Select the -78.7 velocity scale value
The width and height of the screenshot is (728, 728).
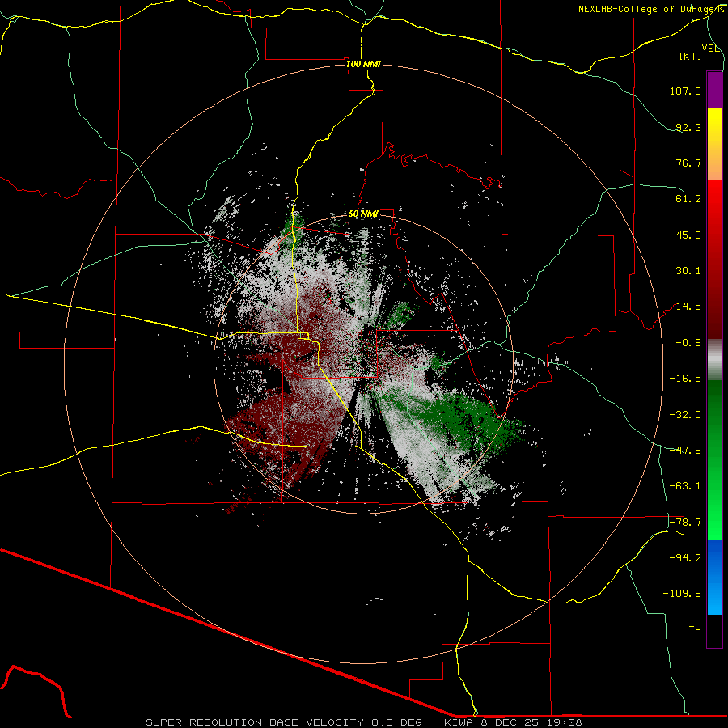click(685, 523)
